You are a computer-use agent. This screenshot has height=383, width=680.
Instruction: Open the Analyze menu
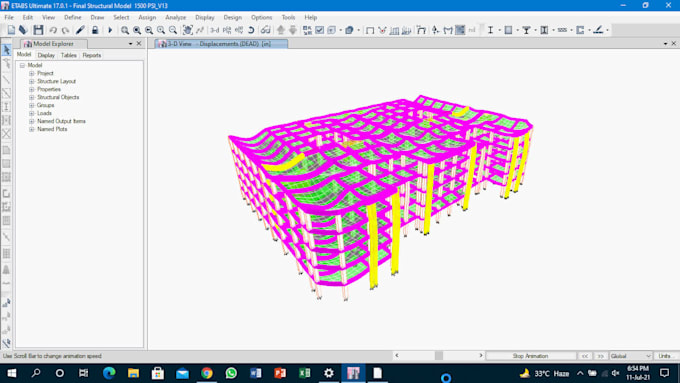coord(175,17)
